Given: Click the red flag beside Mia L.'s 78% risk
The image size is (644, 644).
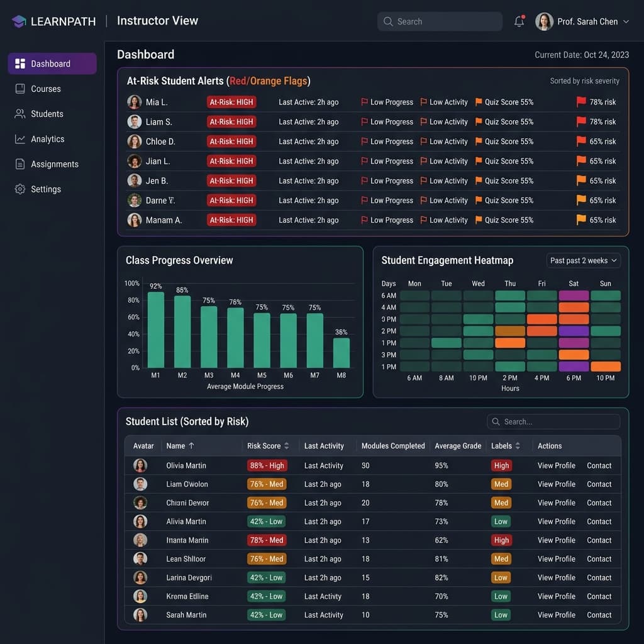Looking at the screenshot, I should (581, 101).
